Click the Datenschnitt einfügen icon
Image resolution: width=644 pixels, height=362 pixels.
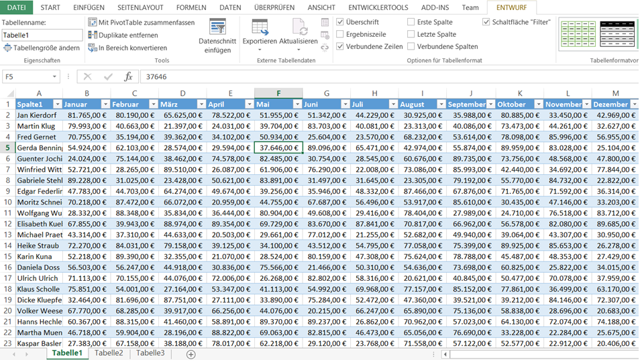pos(217,28)
